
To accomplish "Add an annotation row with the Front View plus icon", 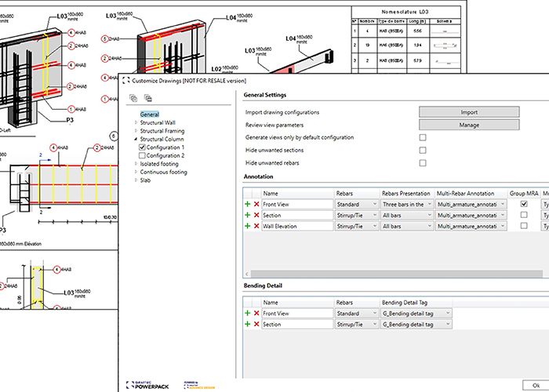I will [248, 204].
